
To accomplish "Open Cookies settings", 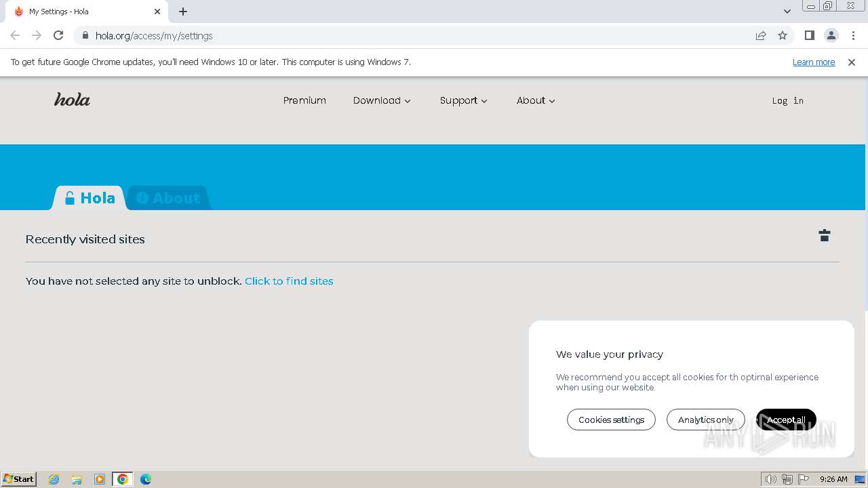I will click(611, 420).
